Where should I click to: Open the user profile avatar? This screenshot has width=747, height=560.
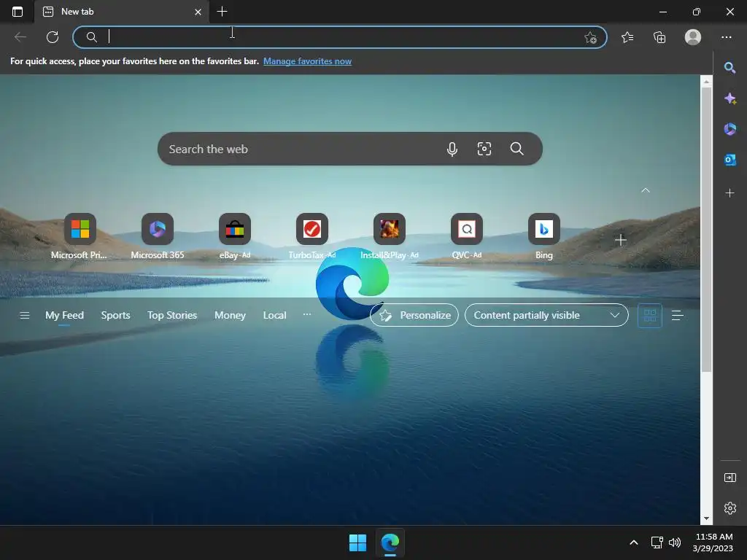tap(693, 37)
